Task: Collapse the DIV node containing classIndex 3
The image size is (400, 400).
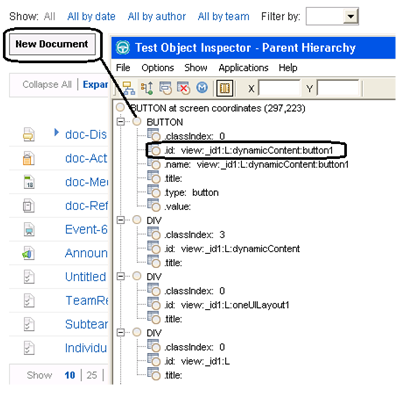Action: [x=121, y=220]
